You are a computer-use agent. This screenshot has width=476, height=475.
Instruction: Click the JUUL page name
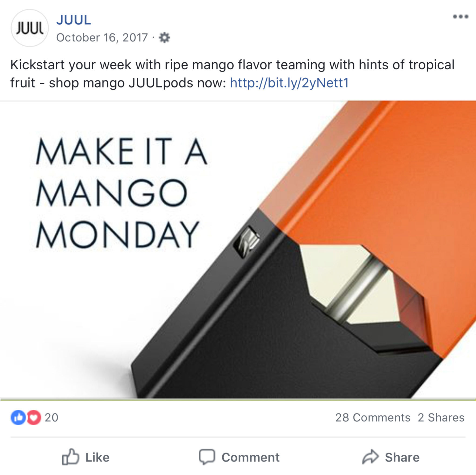73,20
